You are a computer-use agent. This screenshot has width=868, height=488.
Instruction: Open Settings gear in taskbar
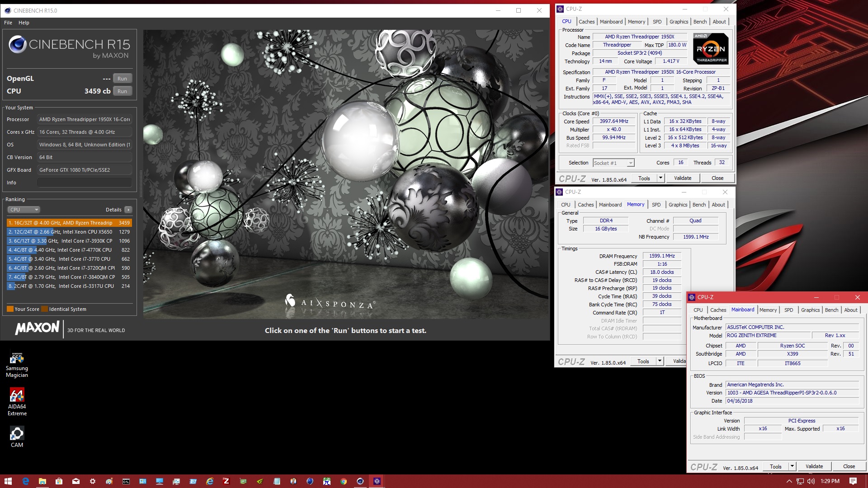pos(92,481)
